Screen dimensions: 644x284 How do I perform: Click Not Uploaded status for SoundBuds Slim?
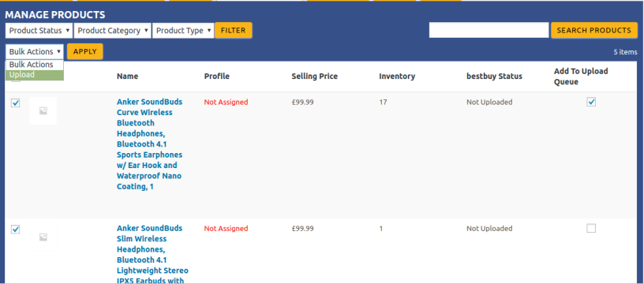[489, 229]
